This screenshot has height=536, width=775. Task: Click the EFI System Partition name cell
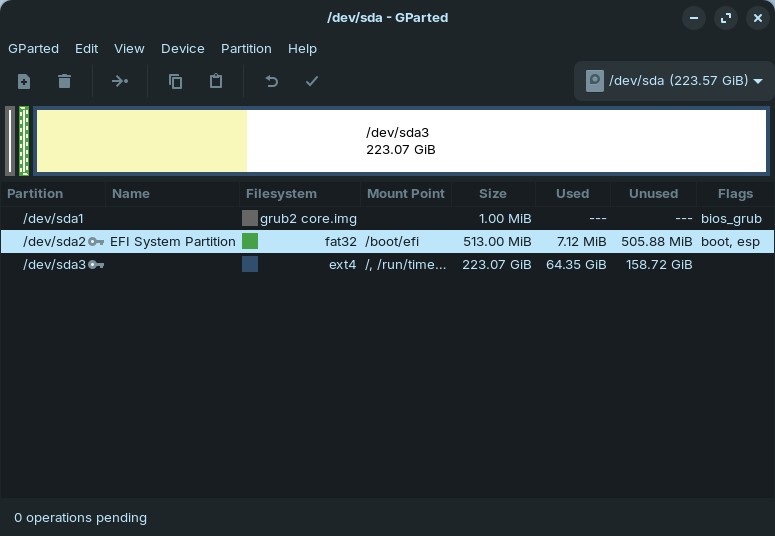(172, 242)
